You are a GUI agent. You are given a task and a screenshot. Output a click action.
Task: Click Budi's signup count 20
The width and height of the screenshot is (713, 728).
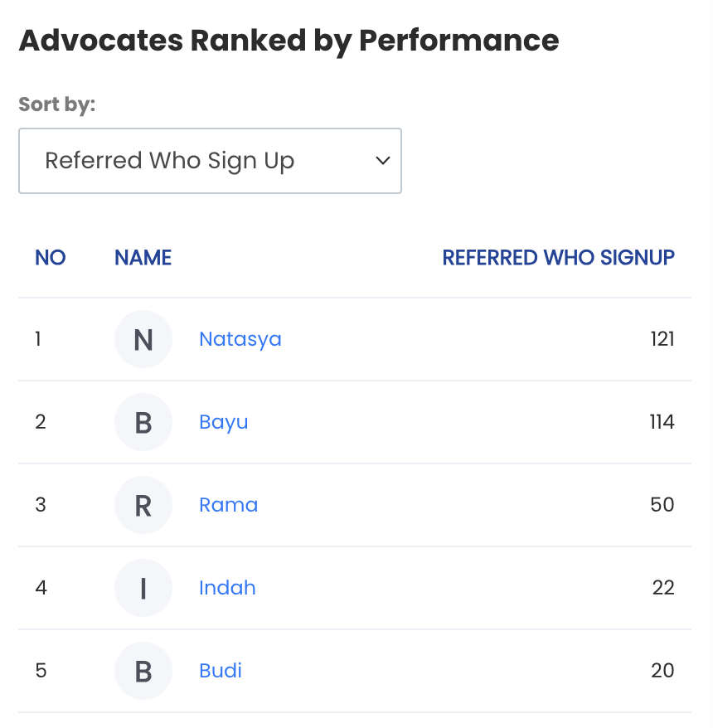[662, 671]
